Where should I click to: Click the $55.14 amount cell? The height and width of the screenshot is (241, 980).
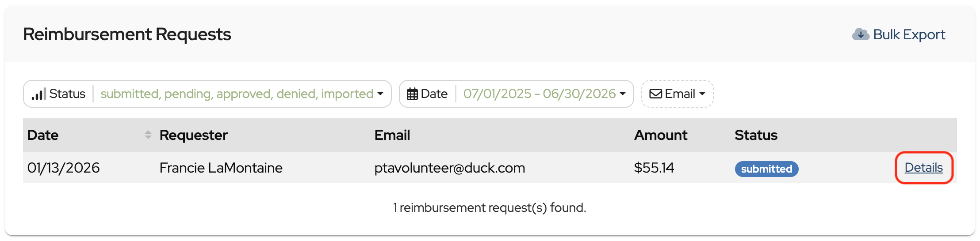[x=654, y=168]
